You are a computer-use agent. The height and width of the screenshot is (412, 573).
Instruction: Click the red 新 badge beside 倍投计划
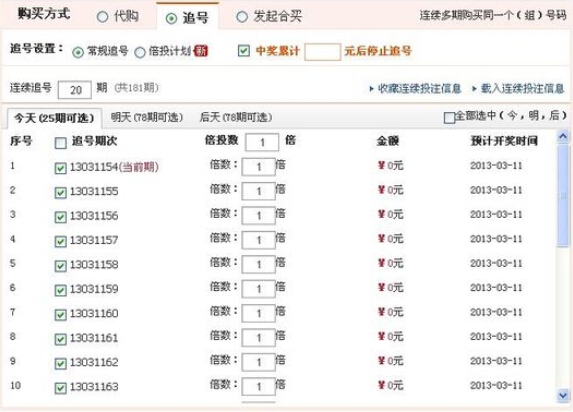pos(200,51)
